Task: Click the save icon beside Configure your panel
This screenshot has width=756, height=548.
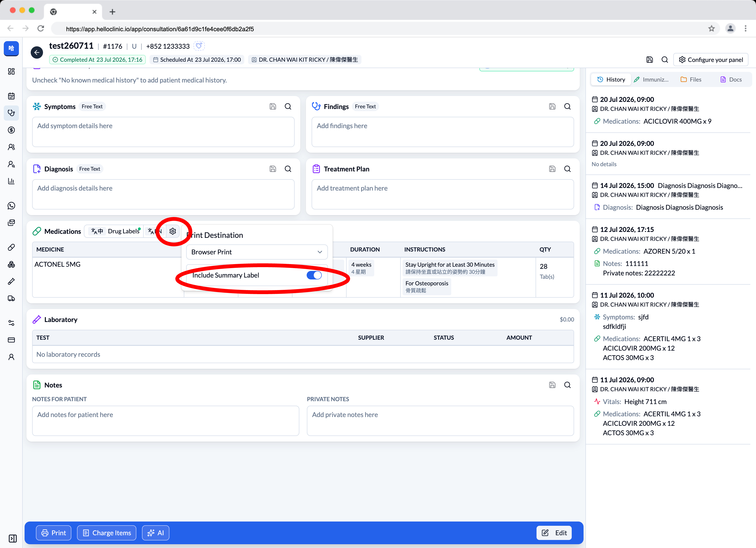Action: point(650,60)
